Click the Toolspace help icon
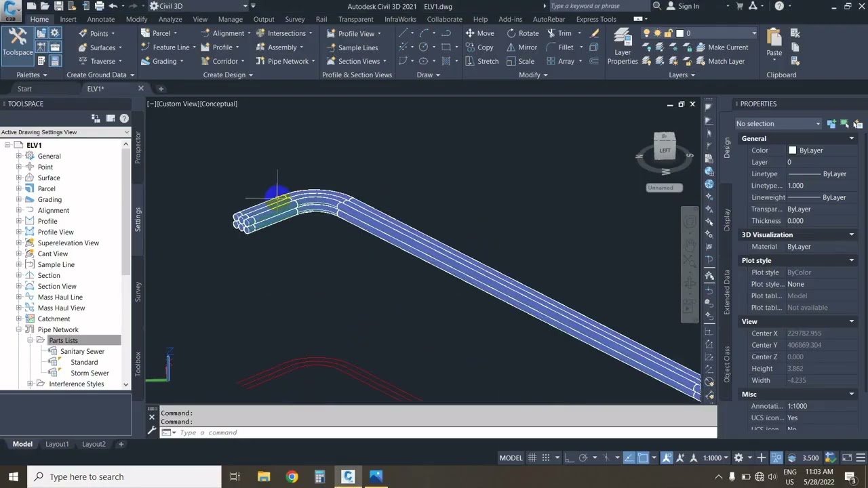The height and width of the screenshot is (488, 868). [x=124, y=119]
